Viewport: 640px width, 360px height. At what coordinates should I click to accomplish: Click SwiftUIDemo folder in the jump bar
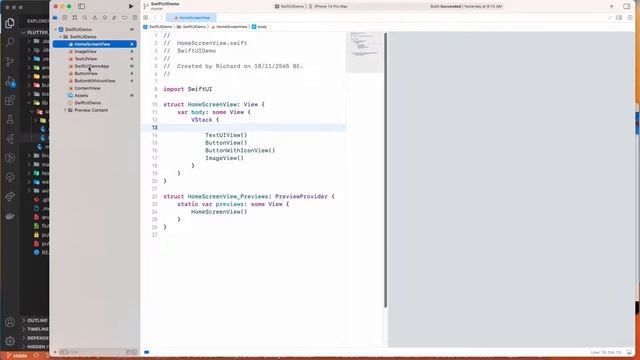tap(191, 27)
